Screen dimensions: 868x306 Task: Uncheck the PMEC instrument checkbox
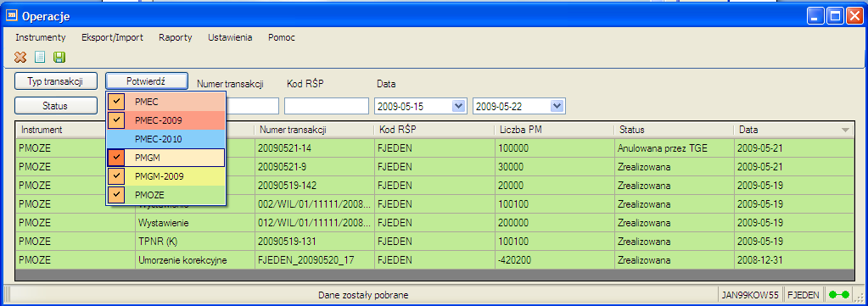[116, 102]
